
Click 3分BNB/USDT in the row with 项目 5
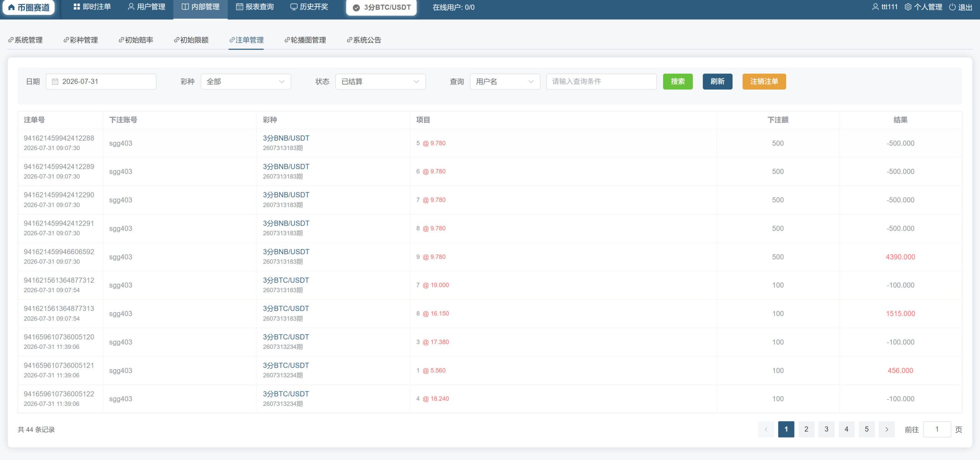[286, 138]
